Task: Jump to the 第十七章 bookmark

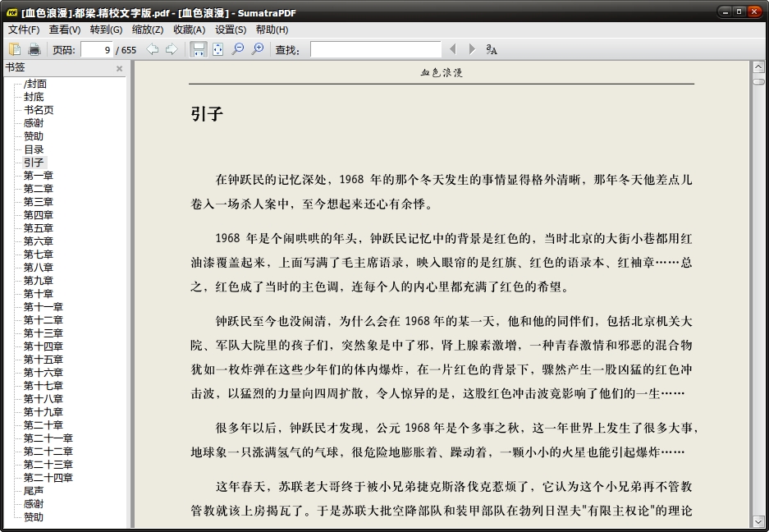Action: [43, 386]
